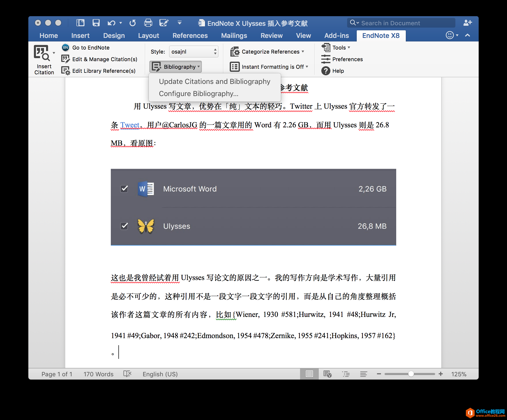The image size is (507, 420).
Task: Click the zoom slider handle
Action: [411, 374]
